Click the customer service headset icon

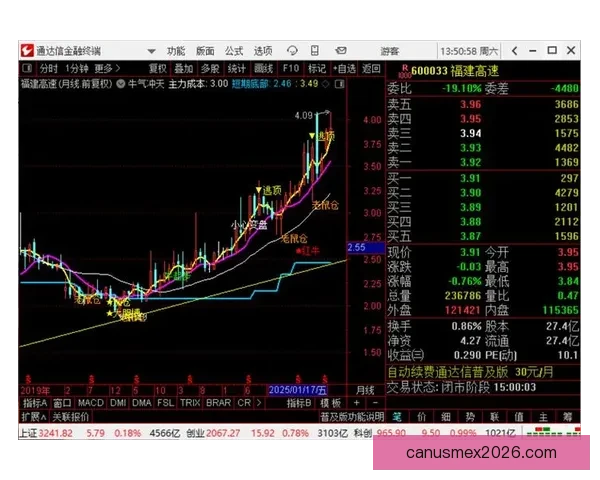point(292,51)
